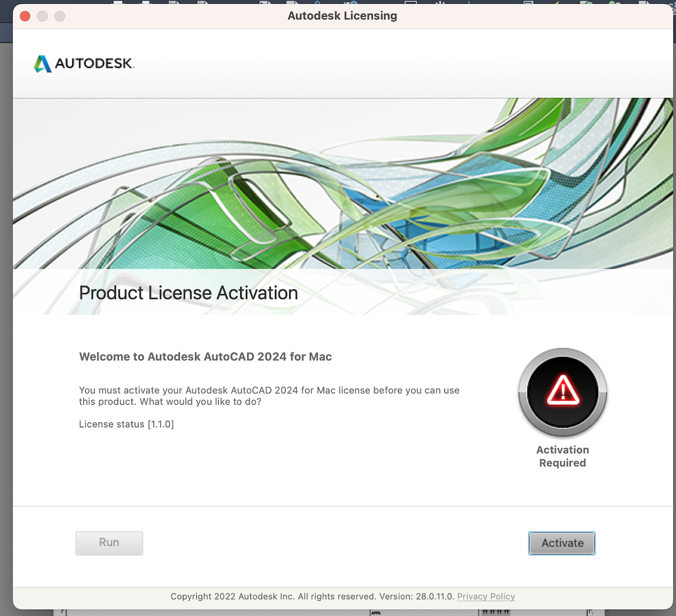Viewport: 676px width, 616px height.
Task: Open the Privacy Policy link
Action: pos(486,596)
